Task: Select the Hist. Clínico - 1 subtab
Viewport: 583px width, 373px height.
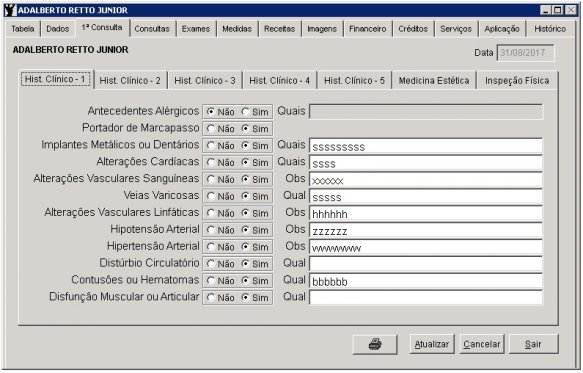Action: [55, 79]
